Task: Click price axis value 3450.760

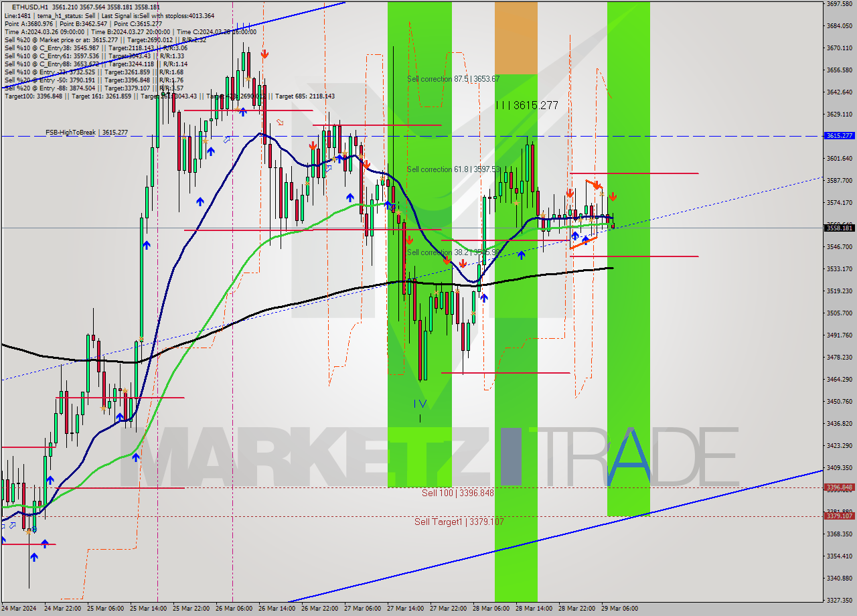Action: (x=839, y=402)
